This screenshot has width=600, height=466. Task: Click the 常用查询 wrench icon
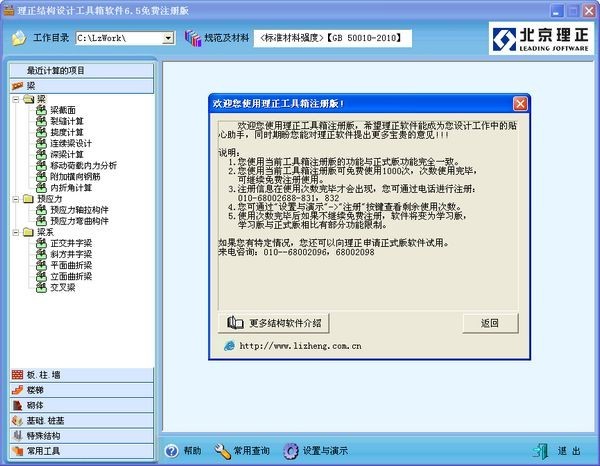[x=222, y=451]
